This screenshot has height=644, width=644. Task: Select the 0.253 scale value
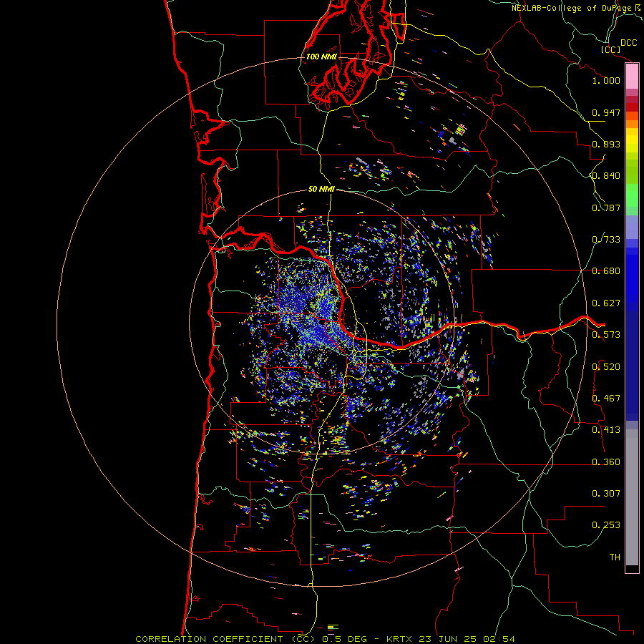point(606,525)
